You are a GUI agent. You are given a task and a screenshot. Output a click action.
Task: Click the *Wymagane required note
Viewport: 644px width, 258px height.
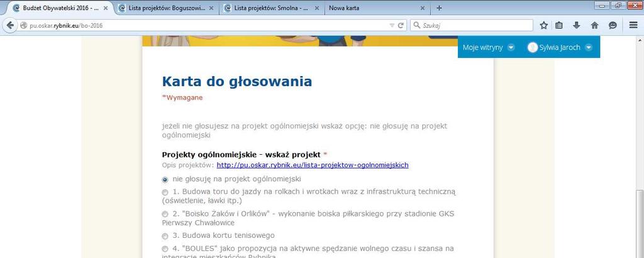[182, 98]
